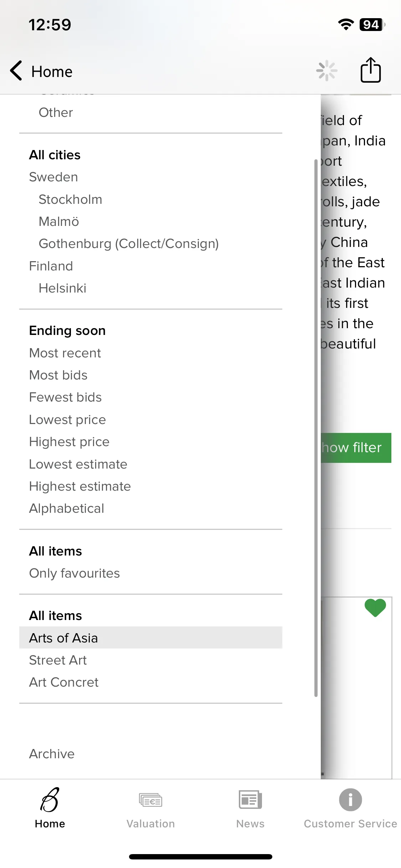Screen dimensions: 401x868
Task: Open the share sheet icon
Action: click(x=371, y=70)
